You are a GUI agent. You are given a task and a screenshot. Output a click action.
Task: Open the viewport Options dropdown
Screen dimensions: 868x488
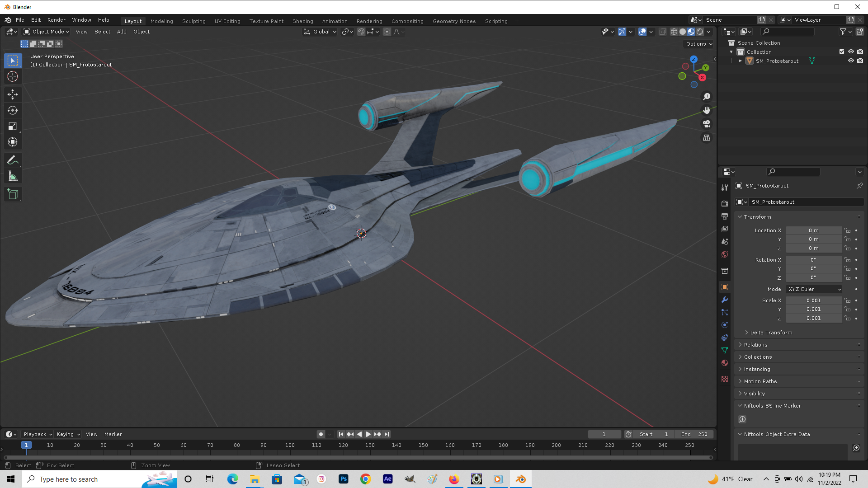click(x=698, y=44)
